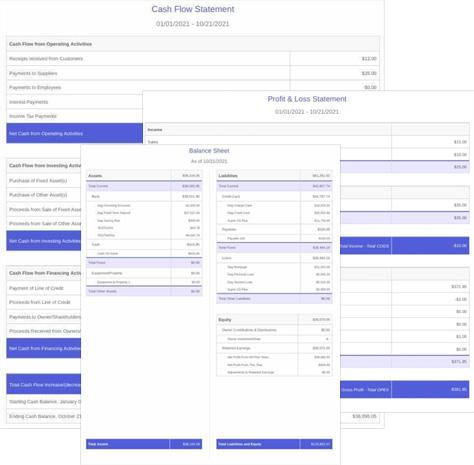Image resolution: width=474 pixels, height=465 pixels.
Task: Select the Proceeds from Sale of Other Assets row
Action: point(44,224)
